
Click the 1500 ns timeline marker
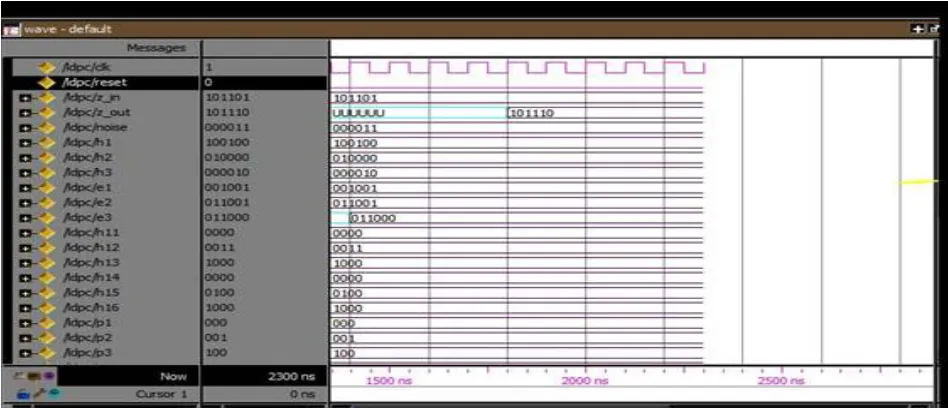[387, 381]
